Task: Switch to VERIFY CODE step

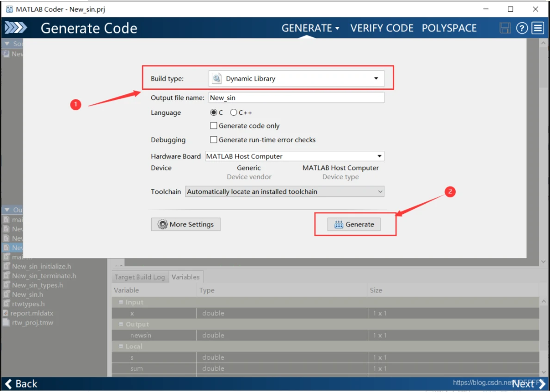Action: 382,28
